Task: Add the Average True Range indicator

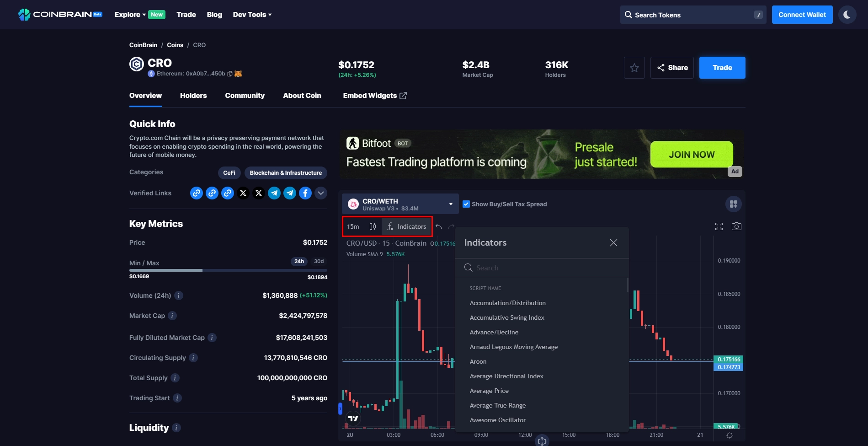Action: tap(498, 405)
